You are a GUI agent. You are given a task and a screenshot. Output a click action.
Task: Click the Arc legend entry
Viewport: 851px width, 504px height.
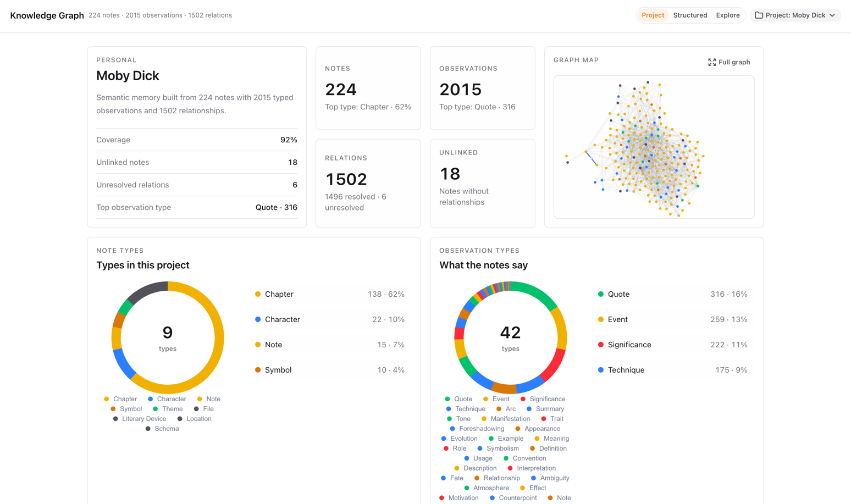click(506, 409)
